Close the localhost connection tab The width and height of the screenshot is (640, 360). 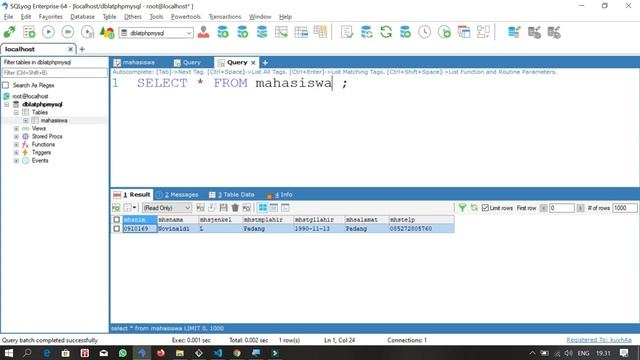(x=70, y=49)
